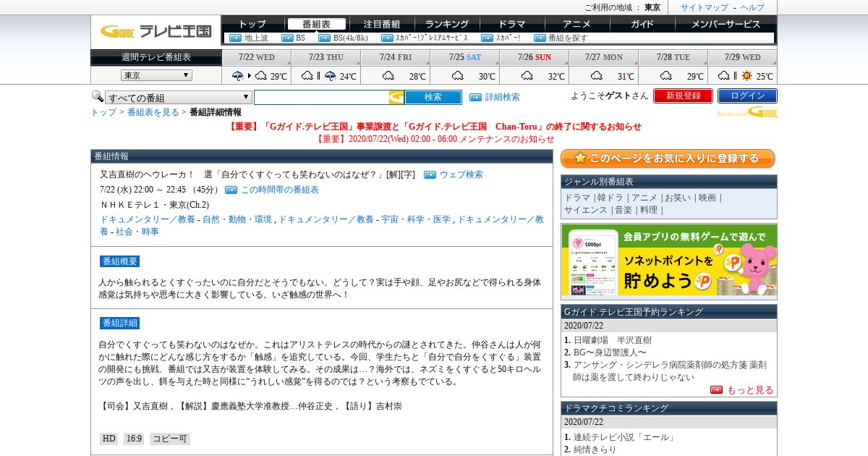Click the 新規登録 button
Screen dimensions: 868x456
(683, 96)
